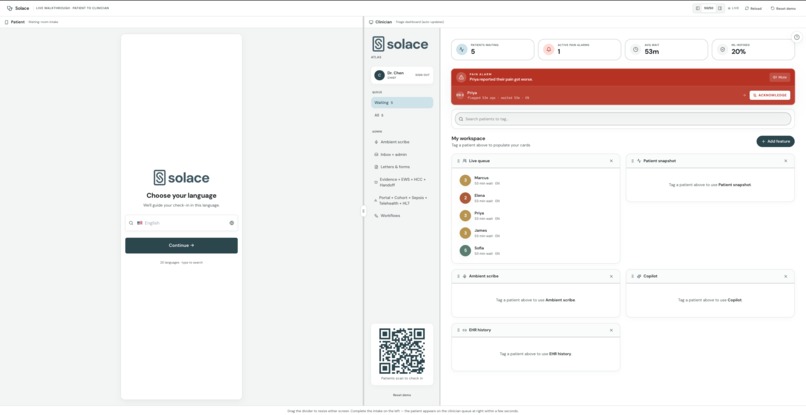Click the EHR history card drag handle

pos(458,330)
